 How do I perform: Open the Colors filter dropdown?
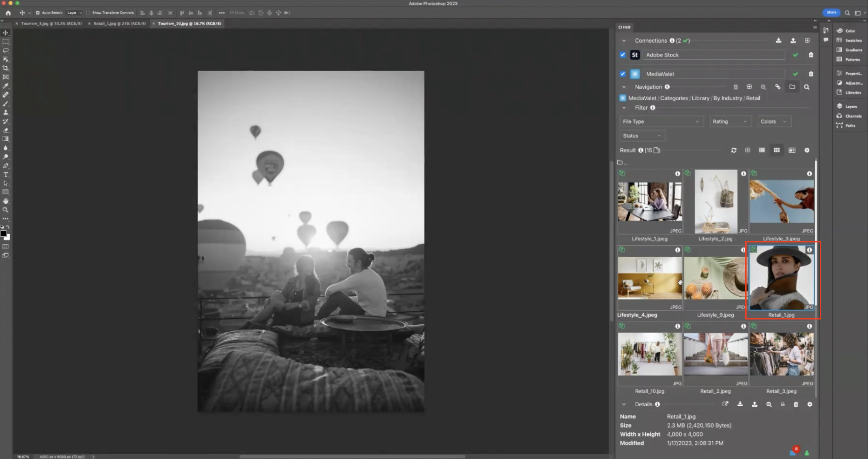pos(773,122)
